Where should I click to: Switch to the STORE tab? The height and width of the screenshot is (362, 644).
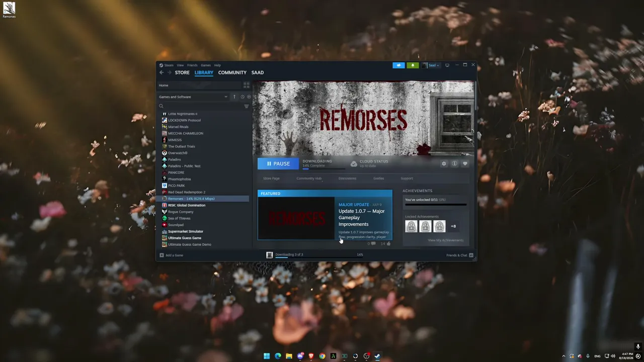pyautogui.click(x=182, y=72)
